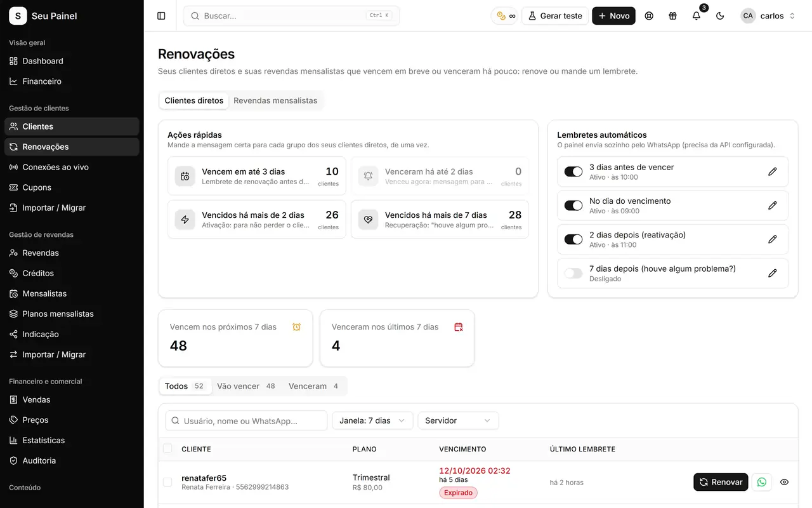Viewport: 812px width, 508px height.
Task: Edit the '2 dias depois (reativação)' reminder
Action: click(772, 239)
